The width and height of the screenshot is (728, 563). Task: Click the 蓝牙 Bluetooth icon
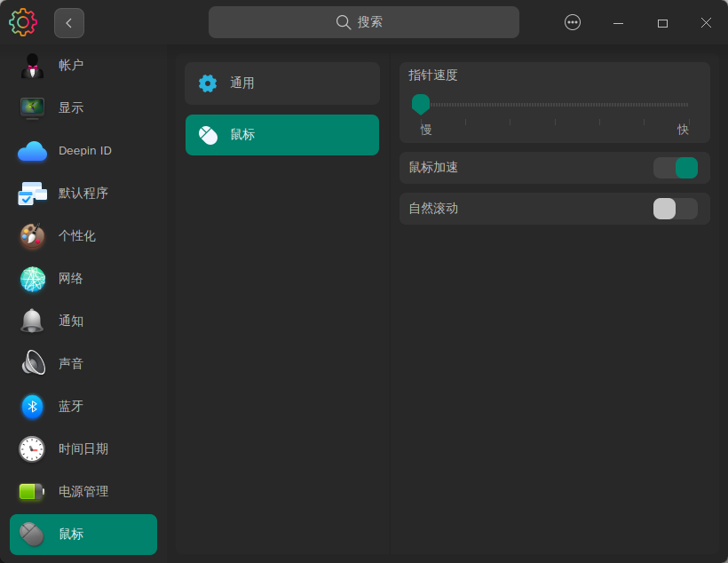(32, 407)
